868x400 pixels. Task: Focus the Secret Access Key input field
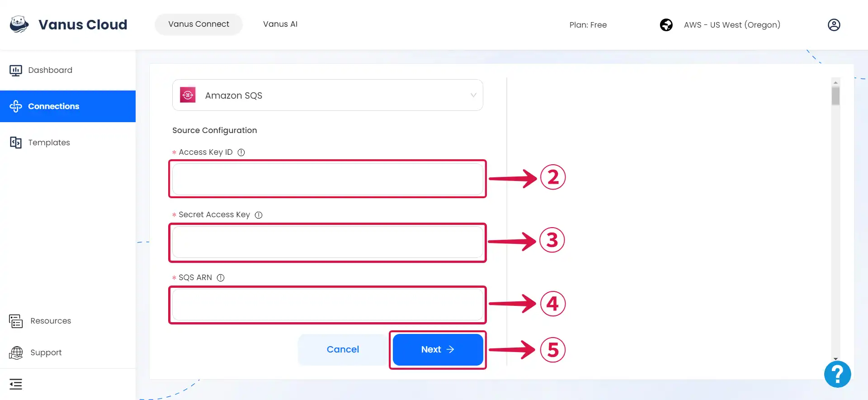[x=327, y=242]
